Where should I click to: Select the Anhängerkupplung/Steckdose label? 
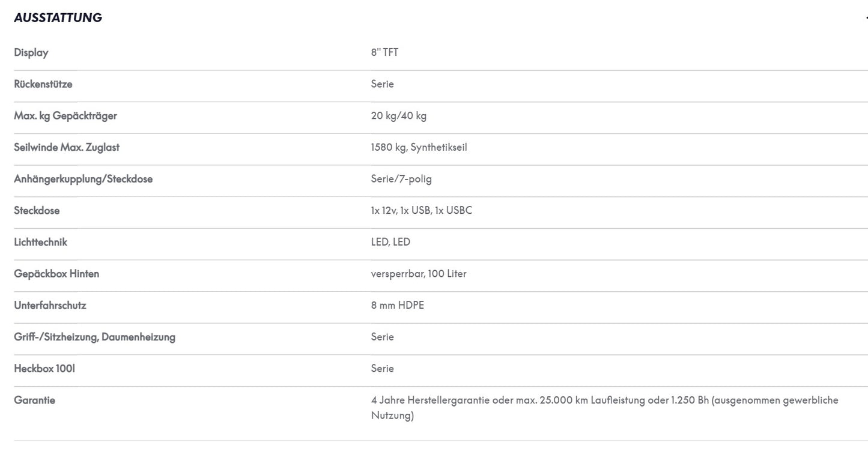83,179
